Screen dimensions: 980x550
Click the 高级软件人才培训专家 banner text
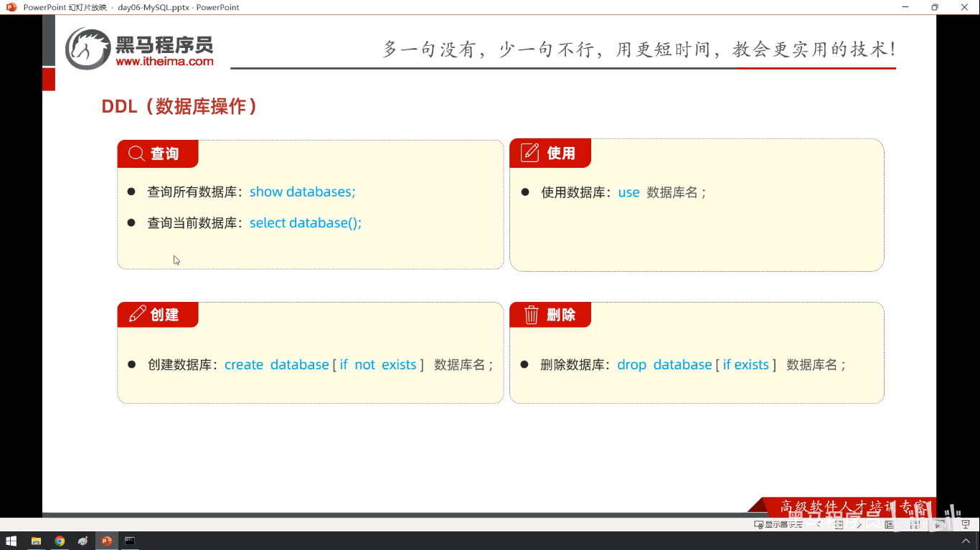pyautogui.click(x=854, y=507)
